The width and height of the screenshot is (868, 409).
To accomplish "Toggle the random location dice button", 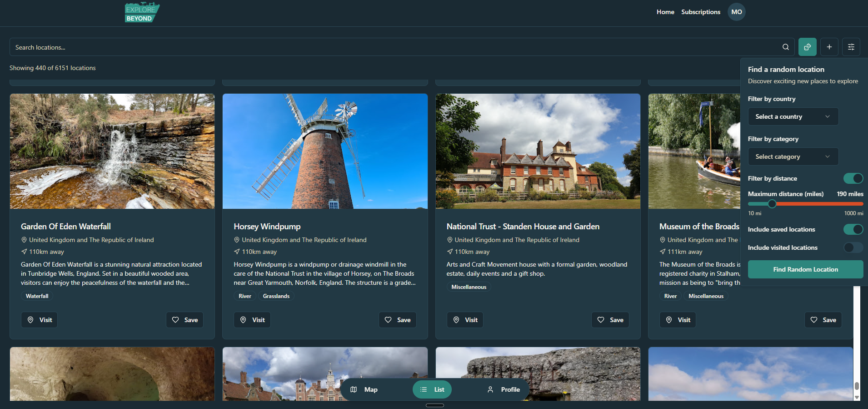I will [807, 47].
